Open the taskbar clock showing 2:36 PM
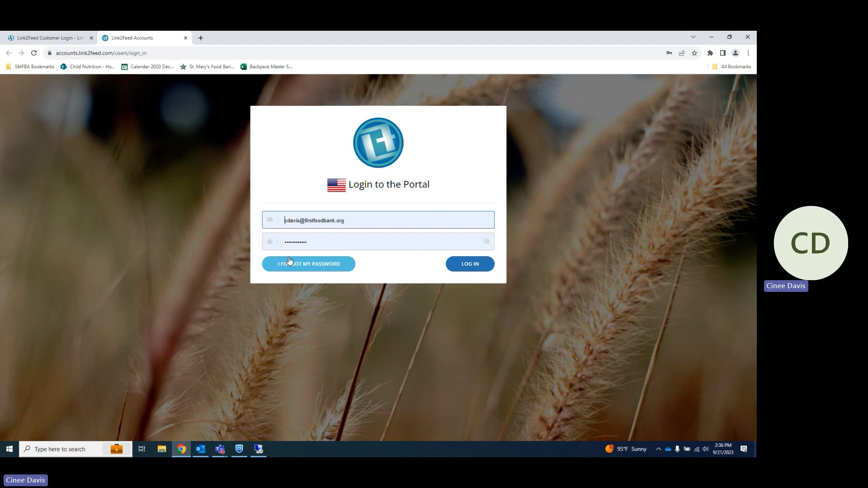The width and height of the screenshot is (868, 488). point(723,449)
